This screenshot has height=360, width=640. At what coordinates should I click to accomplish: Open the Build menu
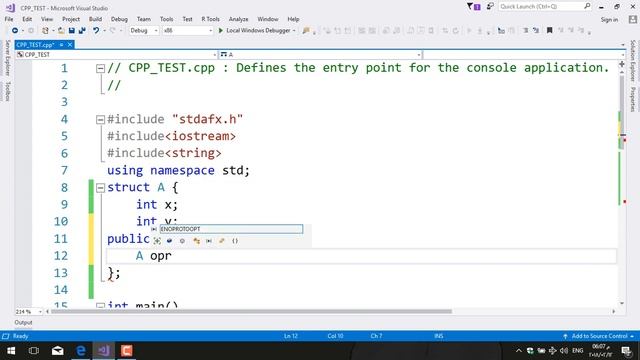coord(95,19)
